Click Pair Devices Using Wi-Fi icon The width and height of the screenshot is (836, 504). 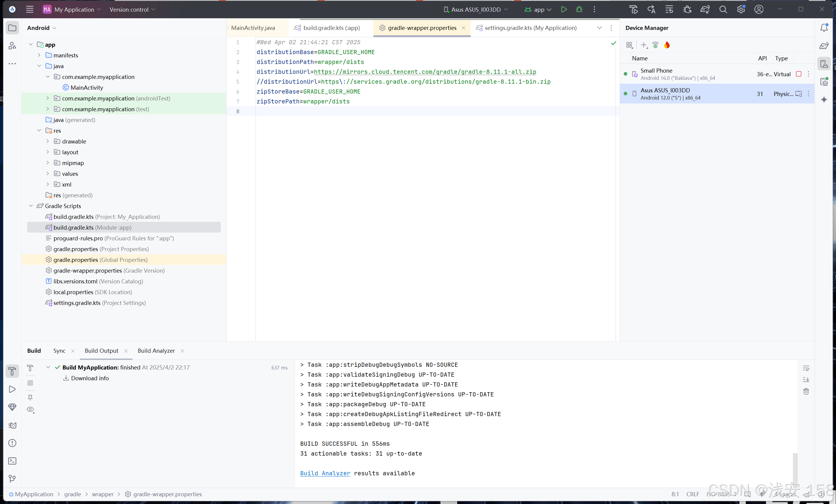coord(655,45)
